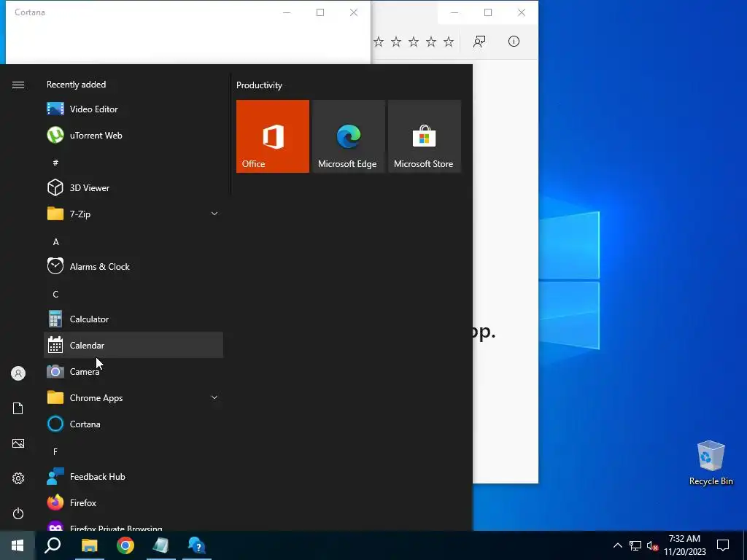Click the muted volume tray icon

(652, 545)
